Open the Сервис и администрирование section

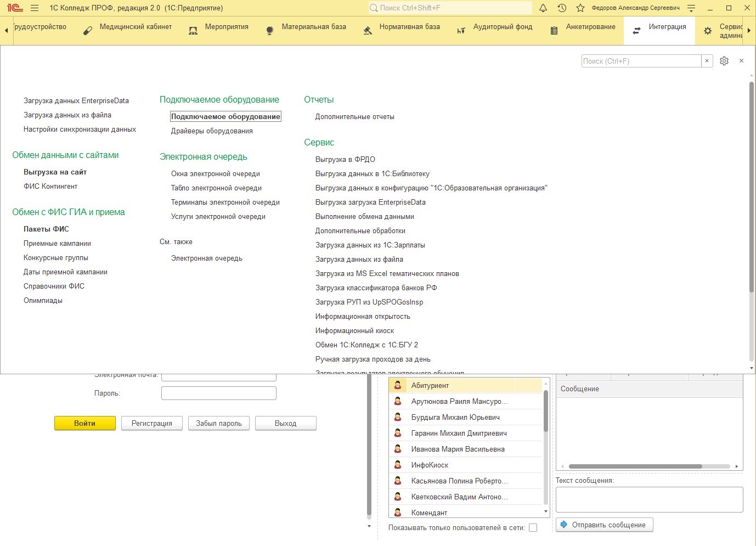click(x=721, y=31)
